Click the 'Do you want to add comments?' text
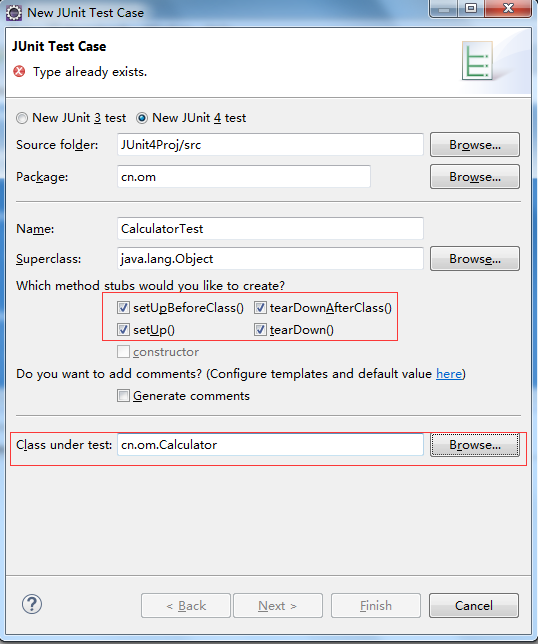Viewport: 538px width, 644px height. pos(109,374)
